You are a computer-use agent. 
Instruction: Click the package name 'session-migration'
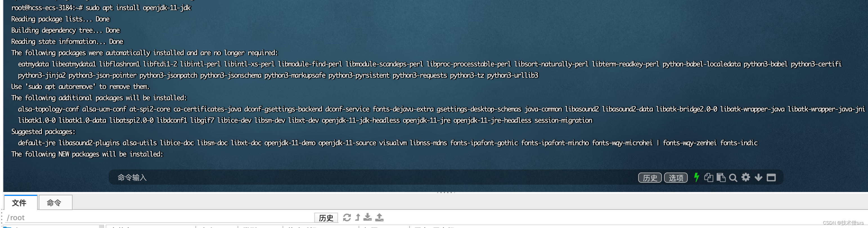point(563,120)
